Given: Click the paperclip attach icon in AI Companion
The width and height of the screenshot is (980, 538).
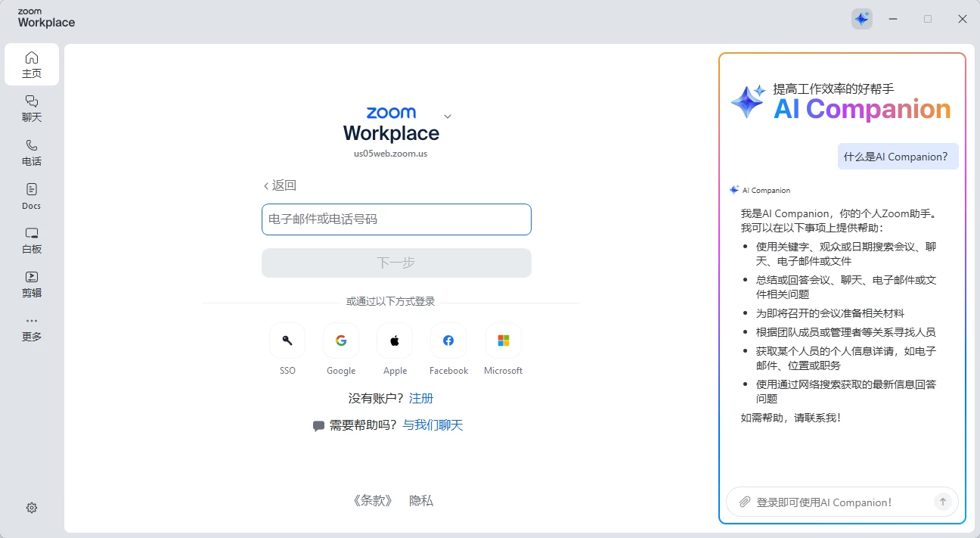Looking at the screenshot, I should [745, 502].
